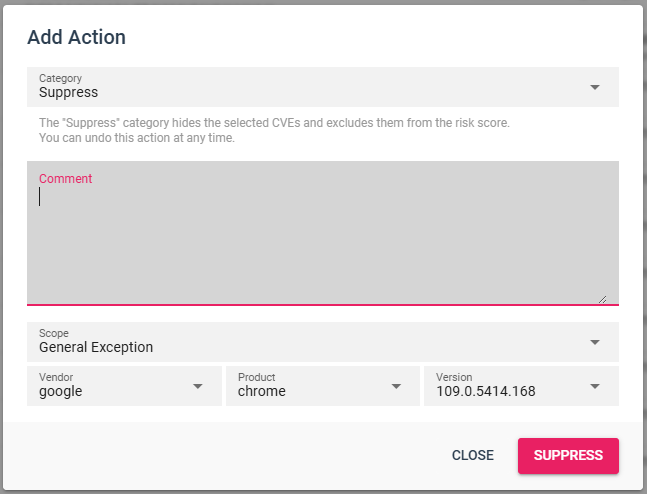Select the Product dropdown showing chrome

[x=310, y=387]
